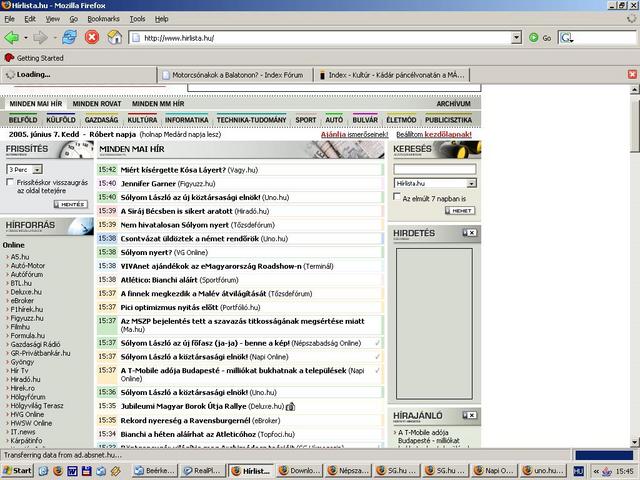This screenshot has height=480, width=640.
Task: Expand hidden tray icons chevron
Action: pos(596,471)
